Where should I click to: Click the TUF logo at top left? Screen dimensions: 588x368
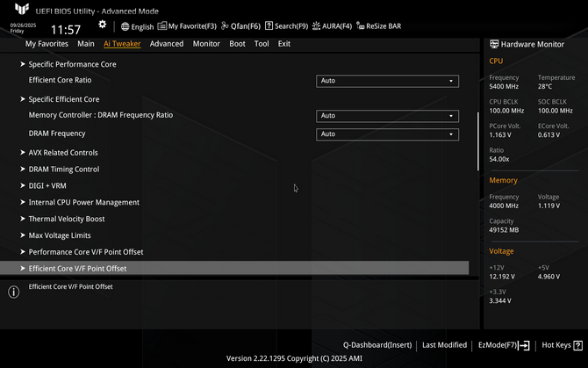click(x=22, y=9)
